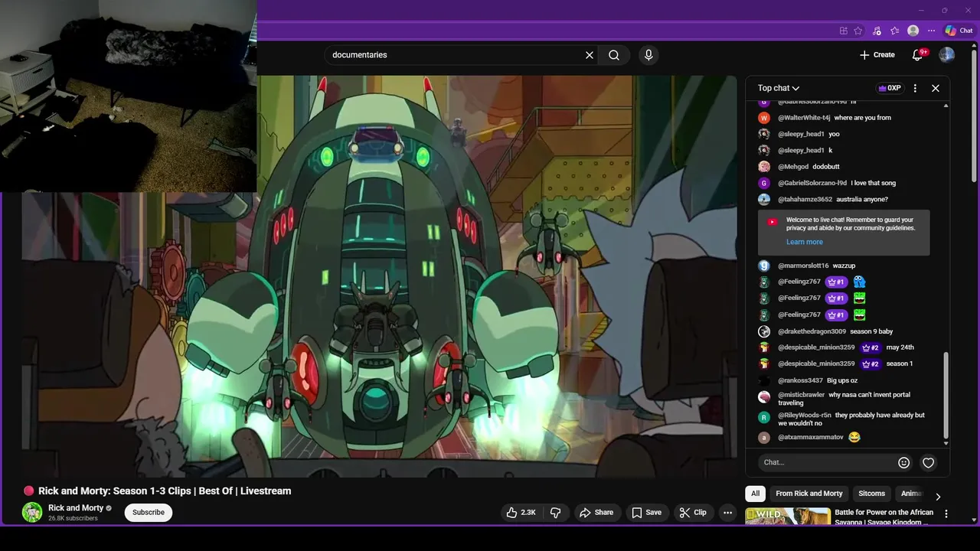Viewport: 980px width, 551px height.
Task: Click the Share button
Action: pyautogui.click(x=596, y=513)
